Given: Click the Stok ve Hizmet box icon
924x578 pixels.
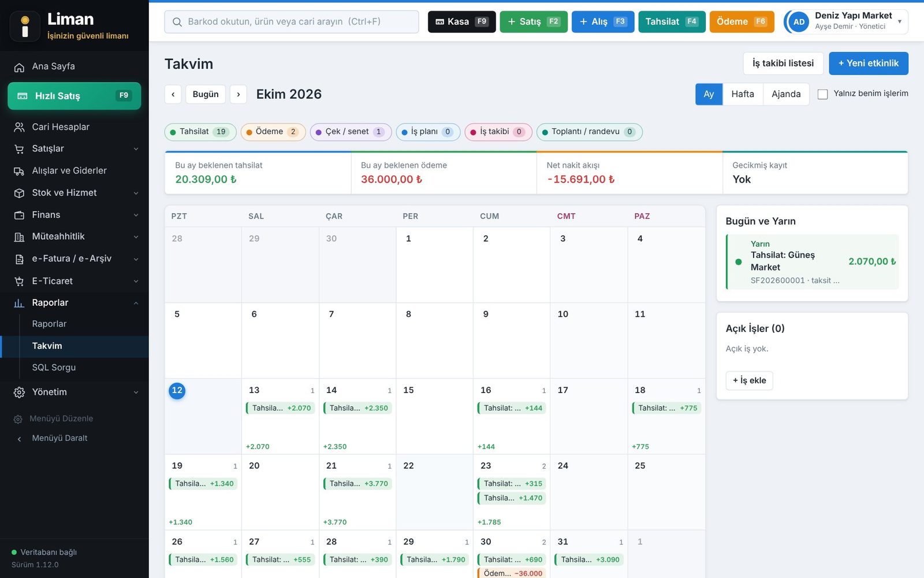Looking at the screenshot, I should tap(19, 193).
